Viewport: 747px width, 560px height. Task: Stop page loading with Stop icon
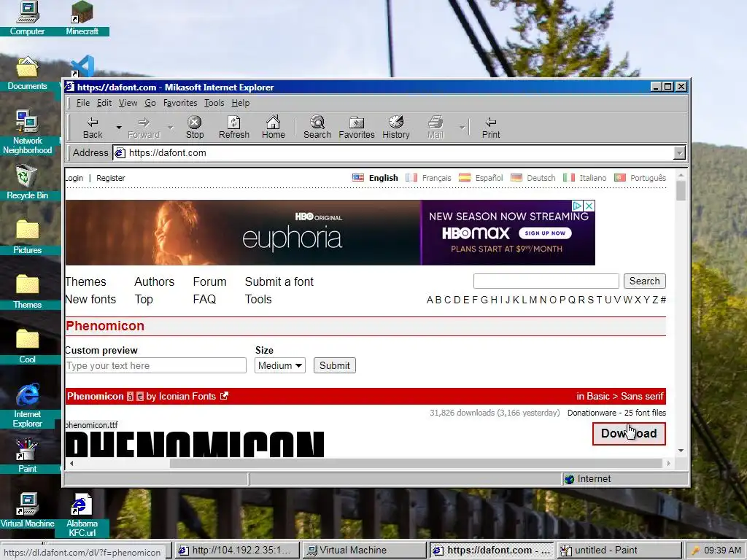(194, 127)
